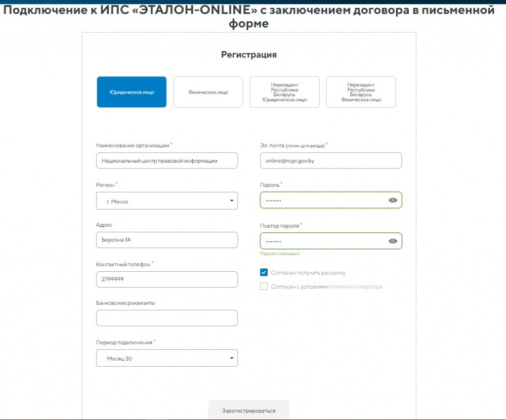Click the Наименование организации label
Image resolution: width=506 pixels, height=420 pixels.
(x=132, y=145)
